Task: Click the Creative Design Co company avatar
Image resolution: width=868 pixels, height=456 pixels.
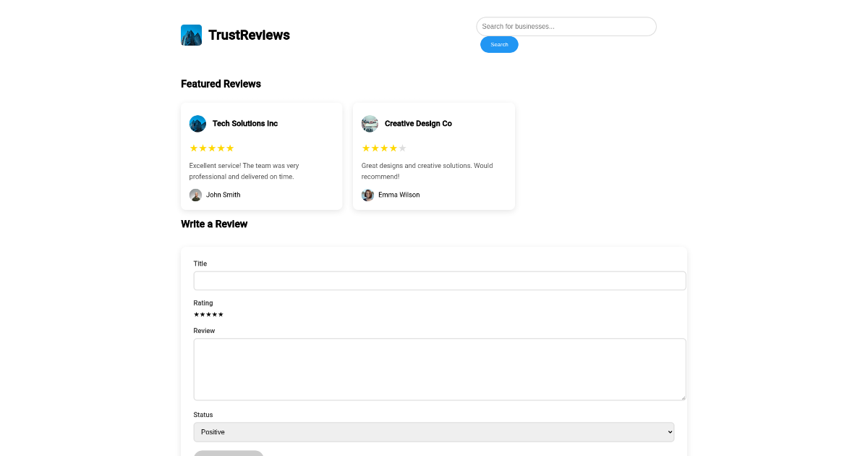Action: (370, 124)
